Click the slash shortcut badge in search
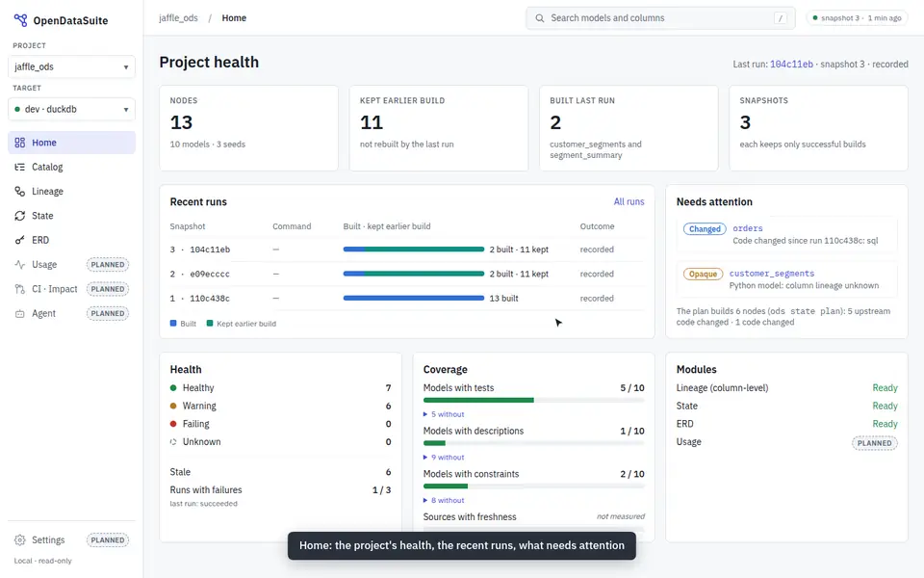This screenshot has width=924, height=578. 781,18
